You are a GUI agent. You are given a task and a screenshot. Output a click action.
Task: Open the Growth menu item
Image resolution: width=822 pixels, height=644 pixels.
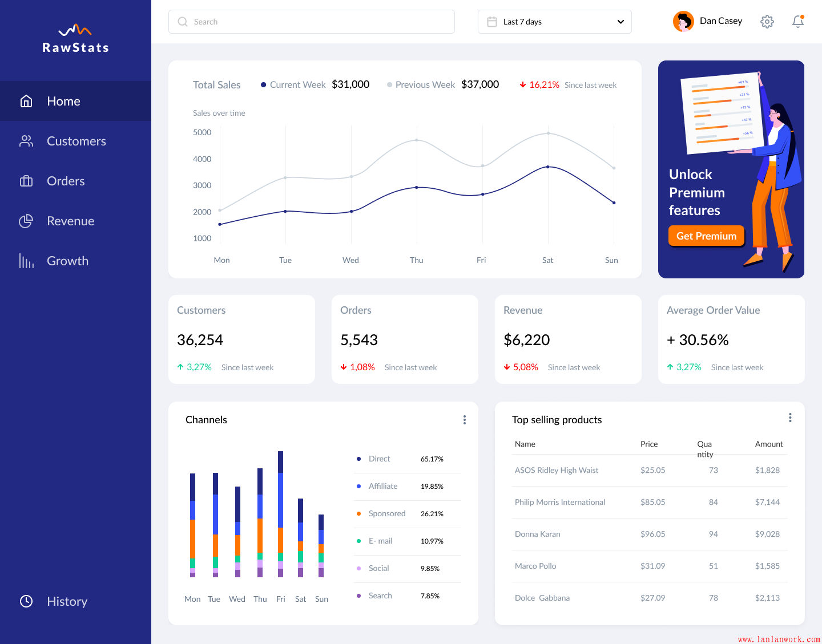click(x=67, y=261)
